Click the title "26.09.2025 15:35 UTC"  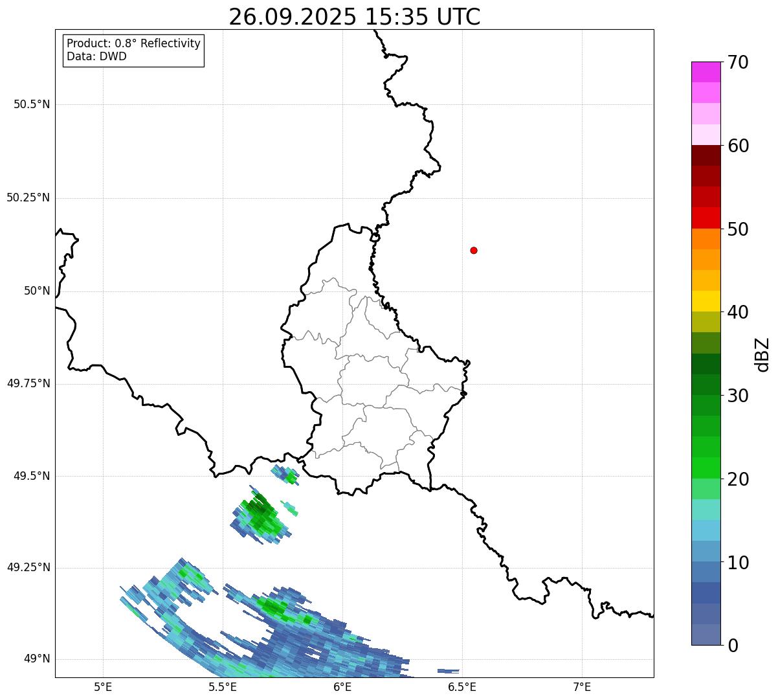click(x=355, y=17)
